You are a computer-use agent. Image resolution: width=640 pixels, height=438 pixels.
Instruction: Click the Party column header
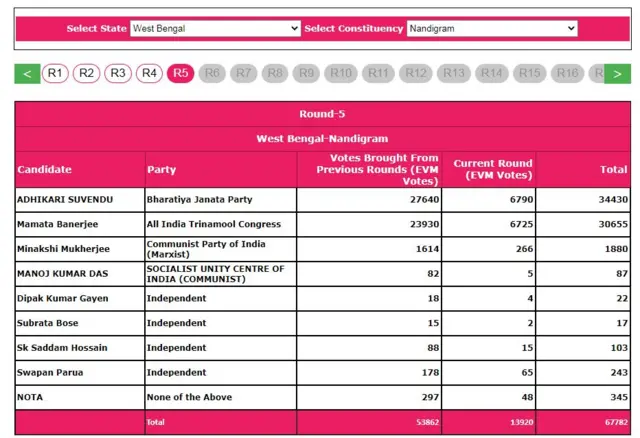(x=162, y=170)
